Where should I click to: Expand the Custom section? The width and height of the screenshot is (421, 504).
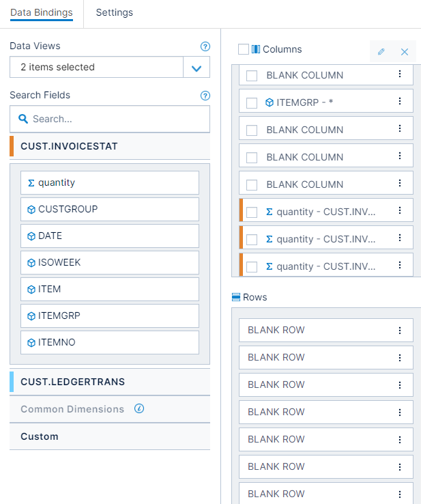coord(110,436)
